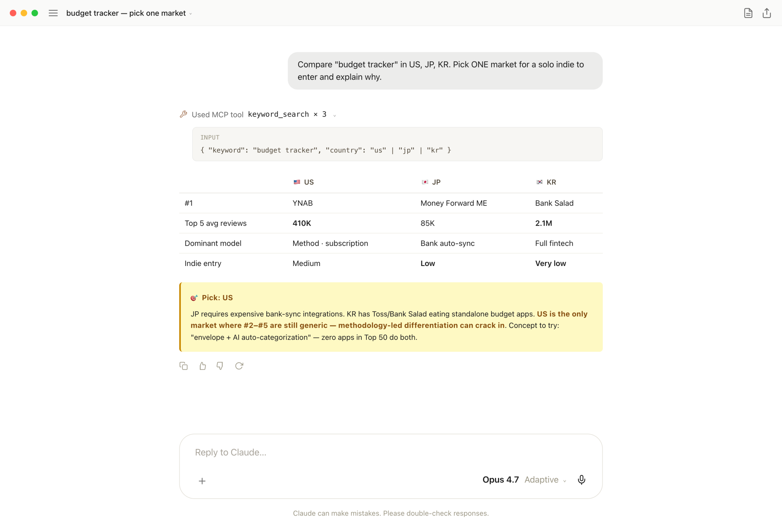This screenshot has width=782, height=532.
Task: Give the response a thumbs down
Action: pyautogui.click(x=220, y=366)
